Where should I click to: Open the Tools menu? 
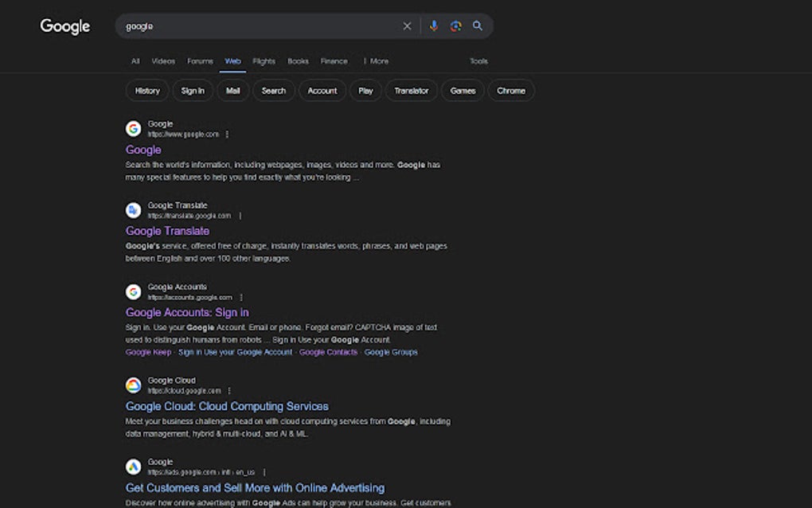click(478, 61)
